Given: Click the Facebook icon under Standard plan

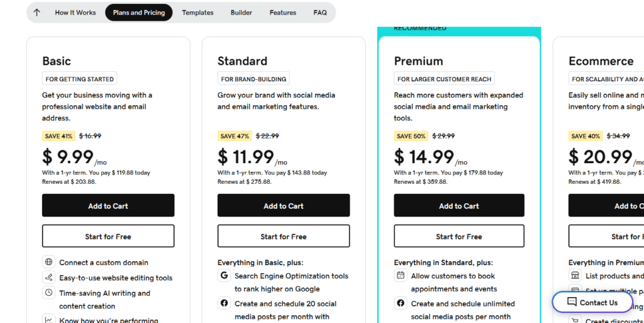Looking at the screenshot, I should 225,303.
